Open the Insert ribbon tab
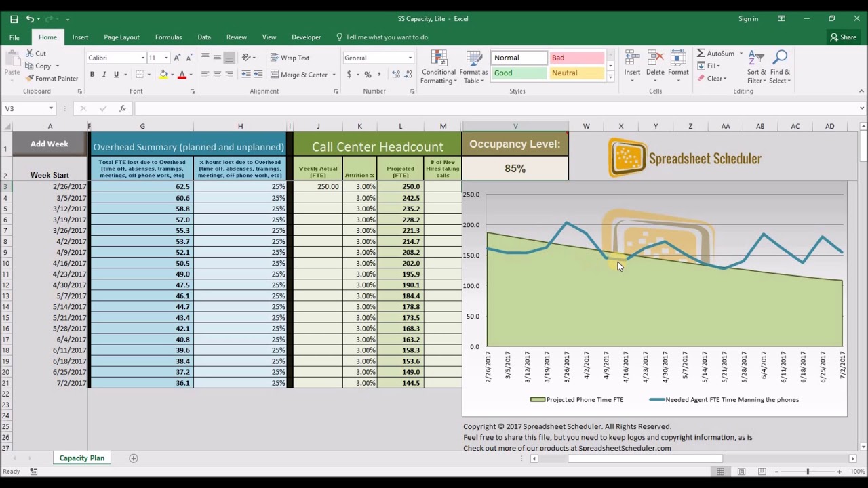This screenshot has width=868, height=488. (x=80, y=37)
